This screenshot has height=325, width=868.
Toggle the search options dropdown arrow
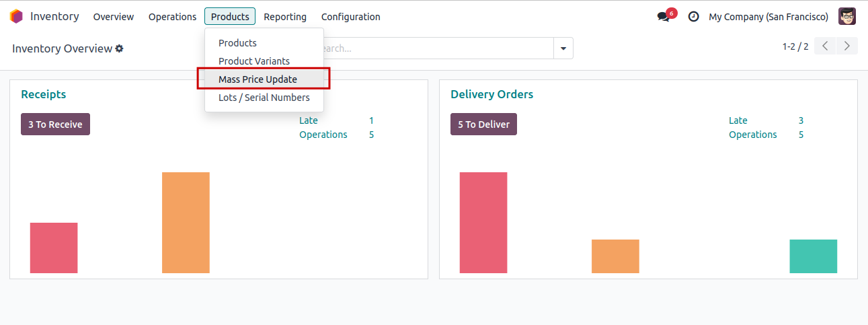[x=563, y=48]
